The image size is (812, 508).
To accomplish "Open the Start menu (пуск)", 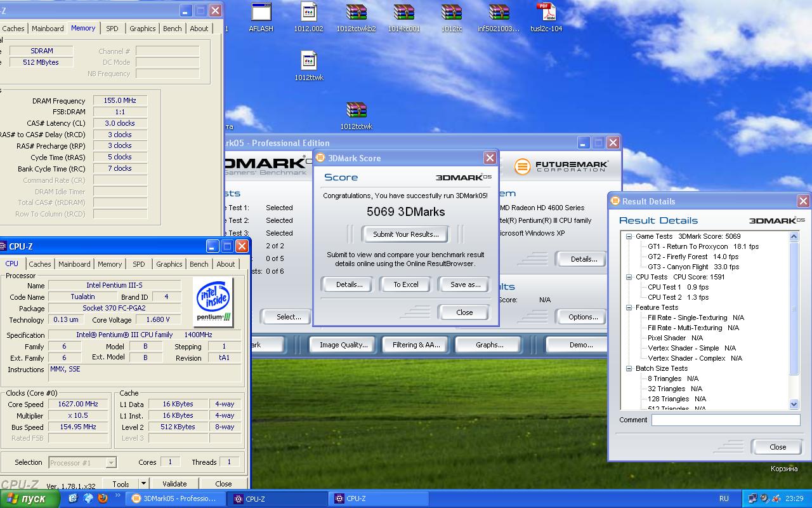I will click(x=30, y=498).
